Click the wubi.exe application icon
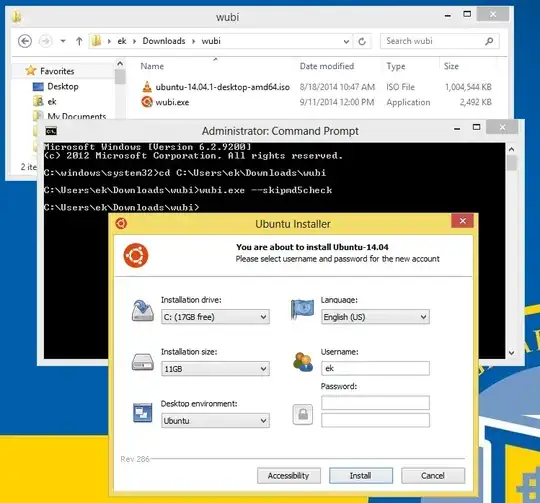The image size is (540, 503). (147, 102)
